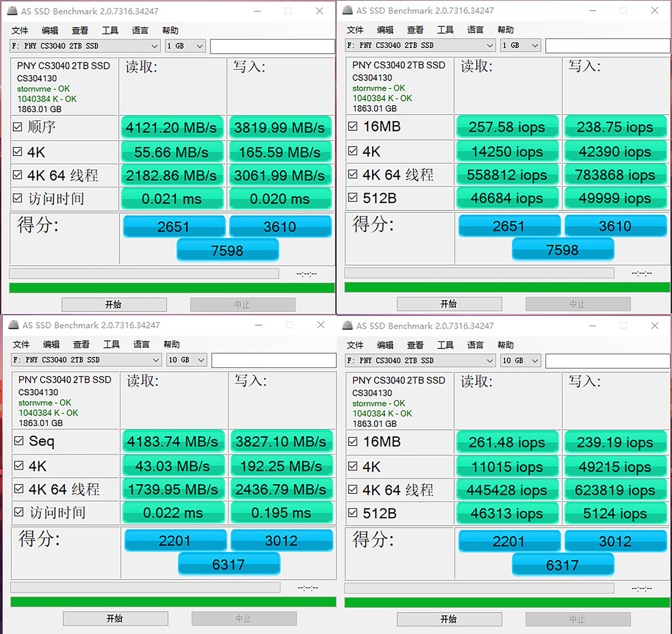Click 开始 in the 10 GB iops window
The height and width of the screenshot is (634, 672).
[449, 619]
